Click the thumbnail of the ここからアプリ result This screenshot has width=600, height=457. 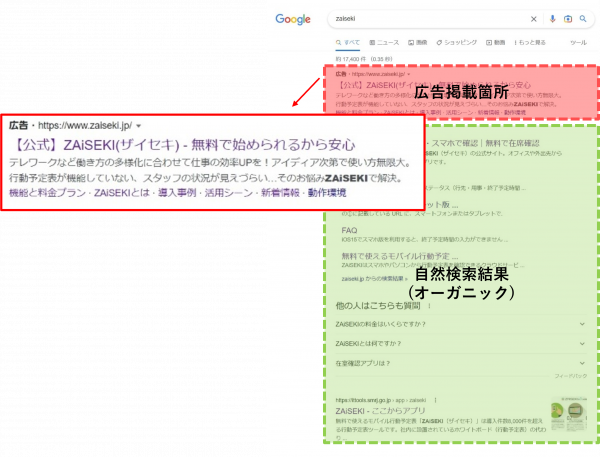tap(569, 414)
